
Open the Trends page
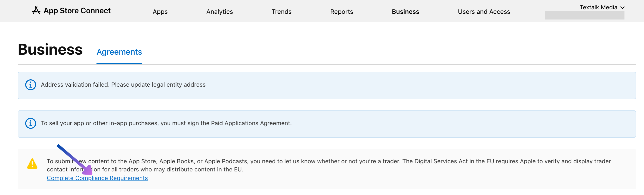point(282,12)
